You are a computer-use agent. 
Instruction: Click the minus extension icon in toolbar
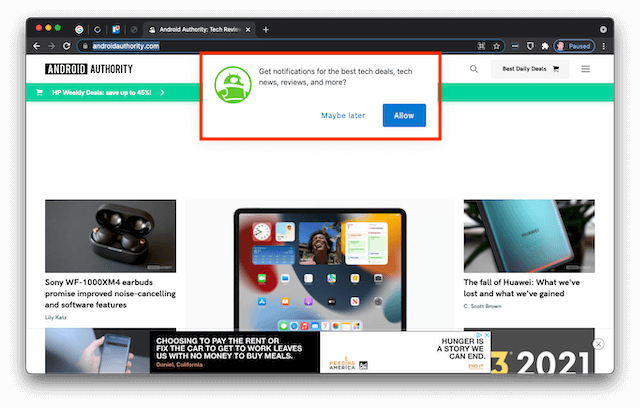coord(515,46)
